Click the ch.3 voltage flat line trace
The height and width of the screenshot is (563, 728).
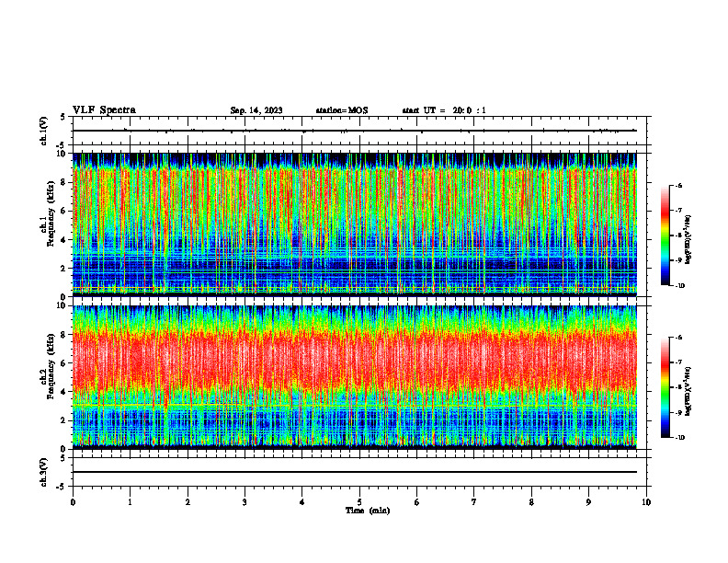coord(355,472)
